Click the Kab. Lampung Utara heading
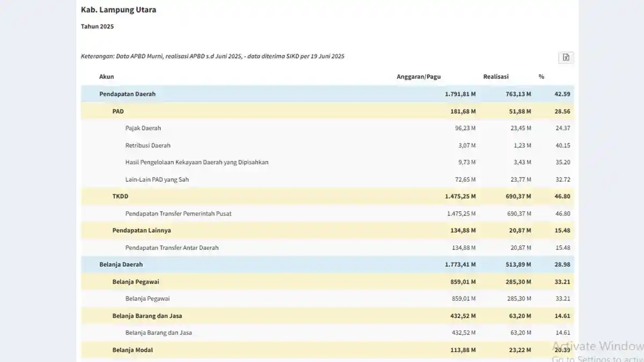644x362 pixels. [119, 10]
